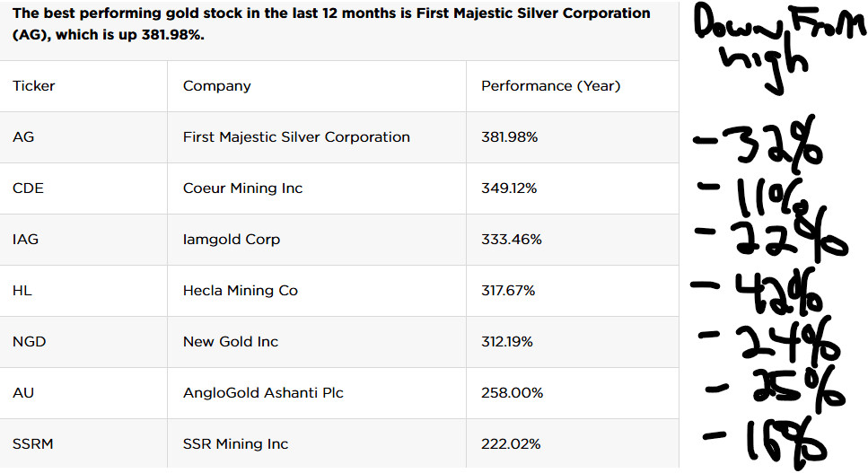Select the AG ticker cell

pos(24,137)
